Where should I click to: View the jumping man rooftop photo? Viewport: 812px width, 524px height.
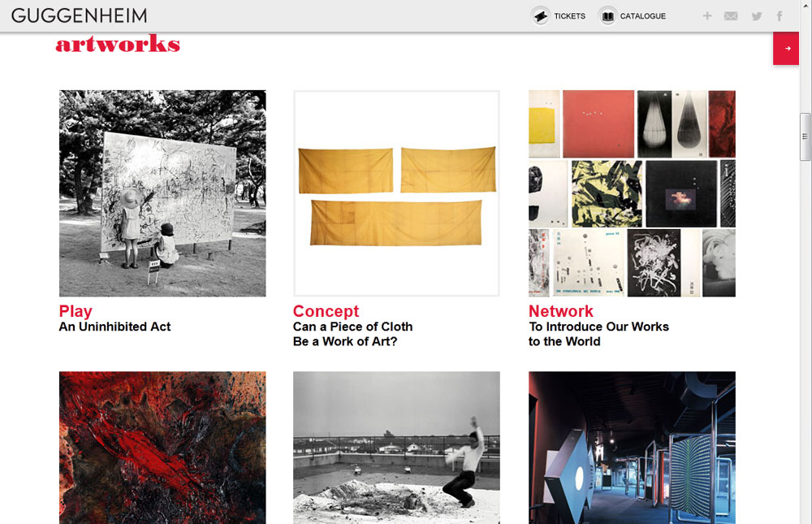[x=397, y=448]
